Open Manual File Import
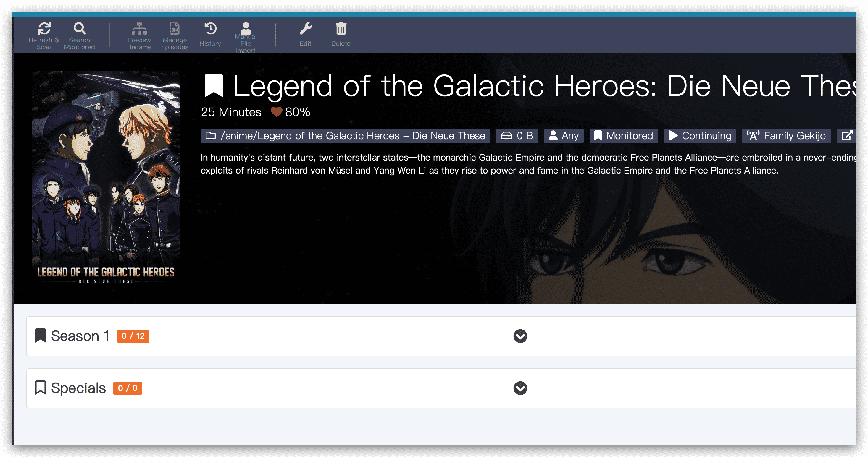Screen dimensions: 868x457 (x=246, y=37)
